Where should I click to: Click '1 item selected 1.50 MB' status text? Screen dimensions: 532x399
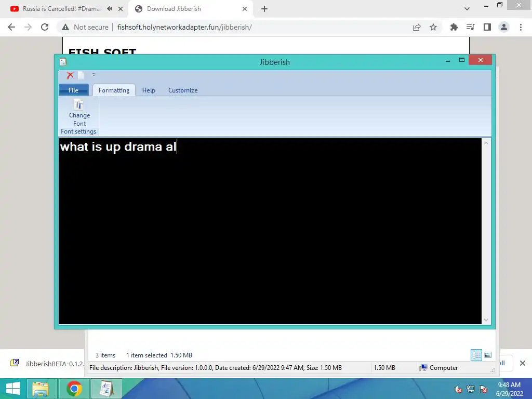[159, 355]
